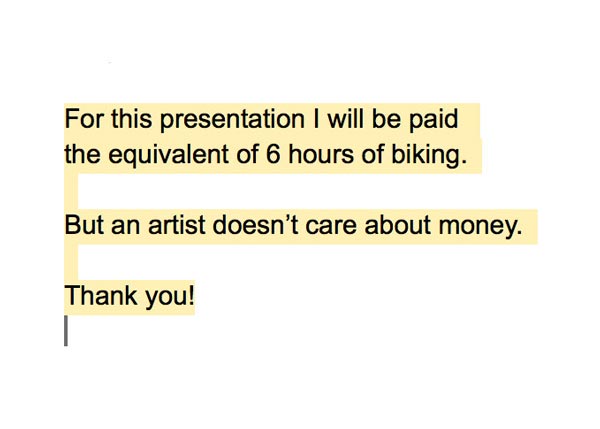Click the blinking text cursor on the empty last line
This screenshot has width=600, height=429.
(66, 331)
